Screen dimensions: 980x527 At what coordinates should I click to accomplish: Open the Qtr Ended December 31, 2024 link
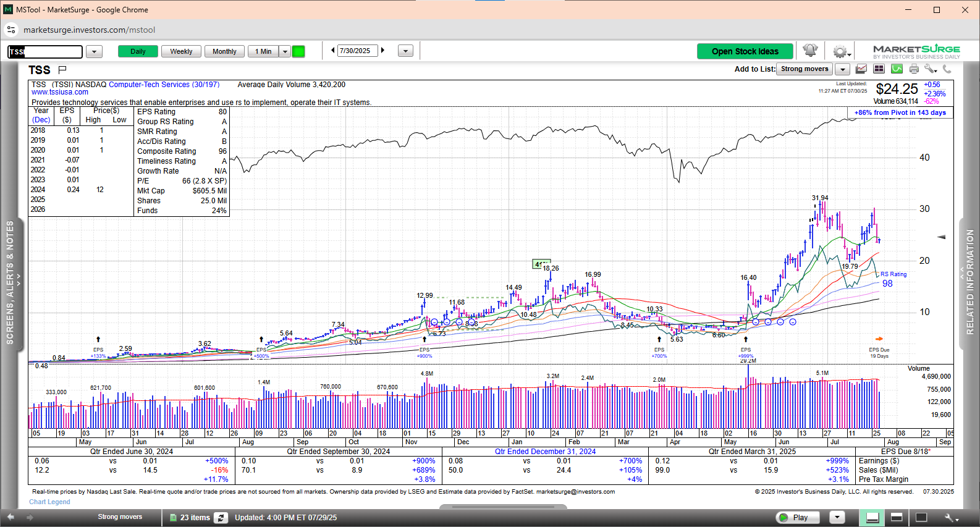coord(545,452)
